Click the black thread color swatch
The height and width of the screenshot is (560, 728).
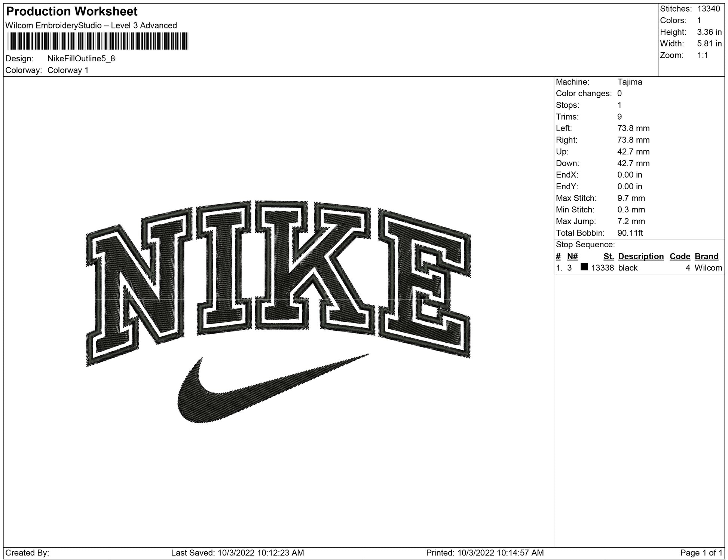[584, 267]
